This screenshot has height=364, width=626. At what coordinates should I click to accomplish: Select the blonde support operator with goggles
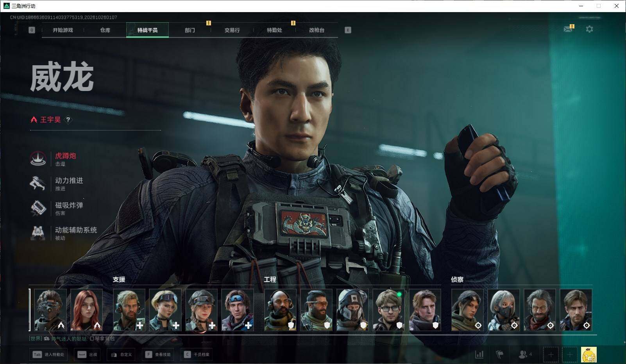(x=165, y=310)
